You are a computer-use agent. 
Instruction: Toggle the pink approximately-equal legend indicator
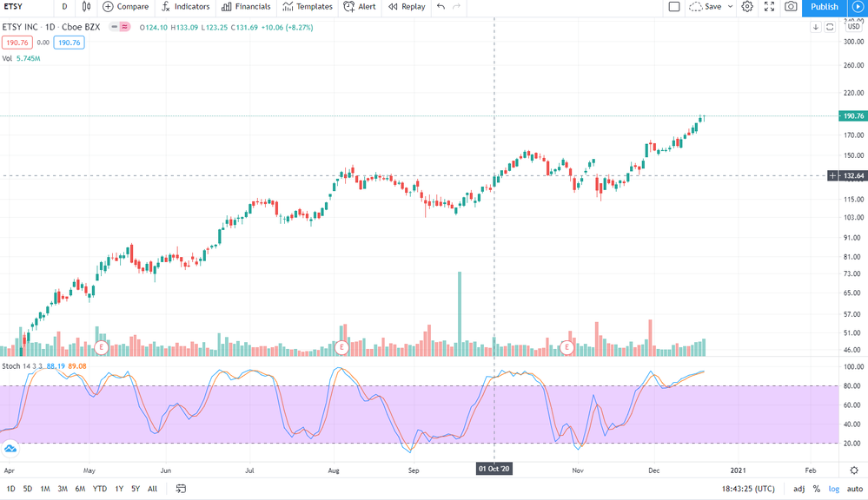click(x=124, y=27)
